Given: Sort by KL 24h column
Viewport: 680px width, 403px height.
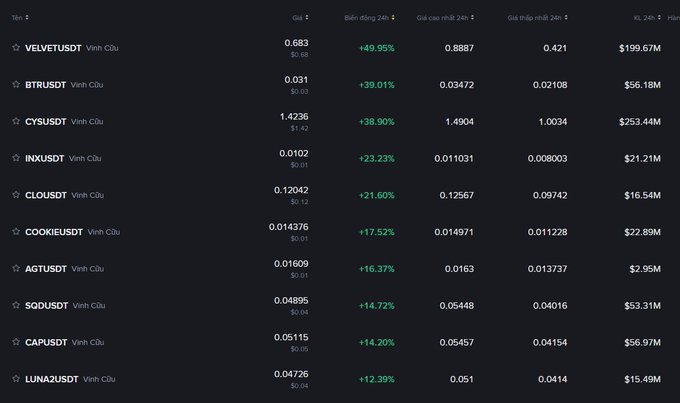Looking at the screenshot, I should [x=647, y=17].
